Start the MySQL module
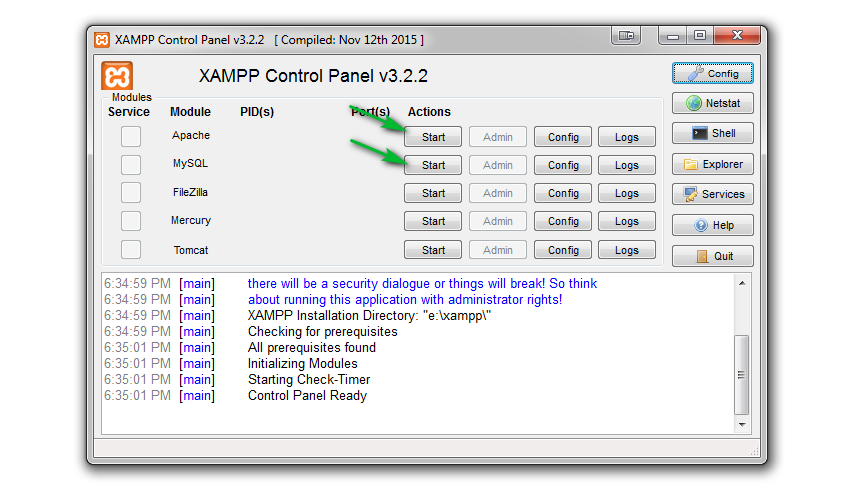Screen dimensions: 850x499 pyautogui.click(x=433, y=165)
